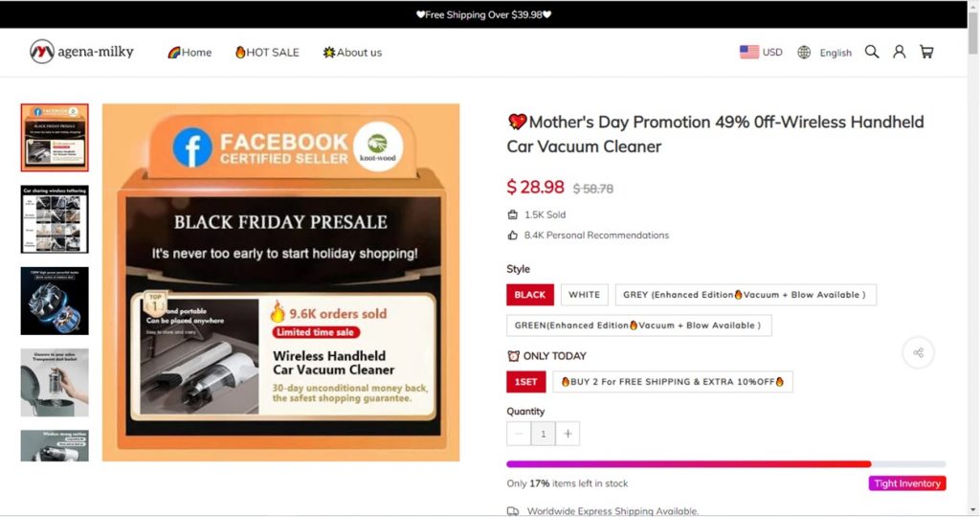
Task: Open English language selector
Action: click(835, 53)
